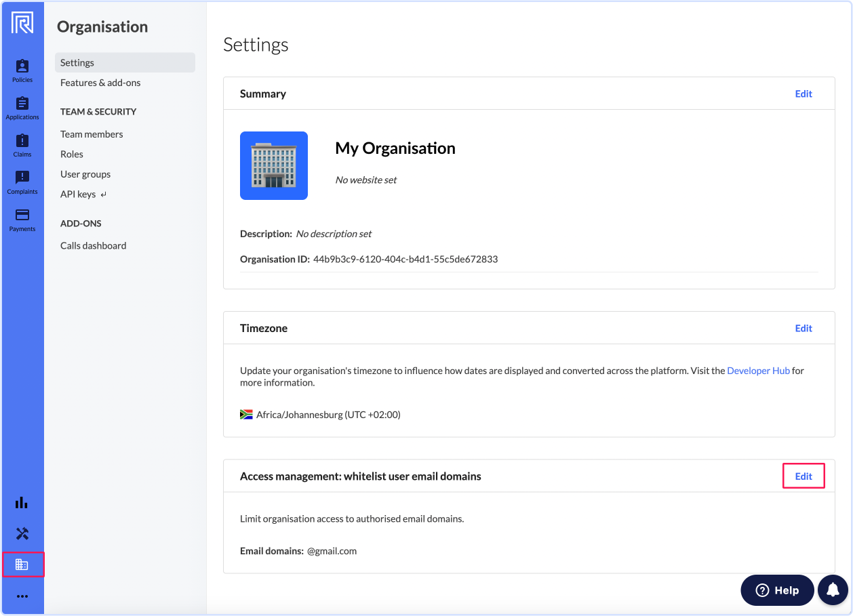Click the No website set text
This screenshot has height=616, width=853.
coord(366,180)
